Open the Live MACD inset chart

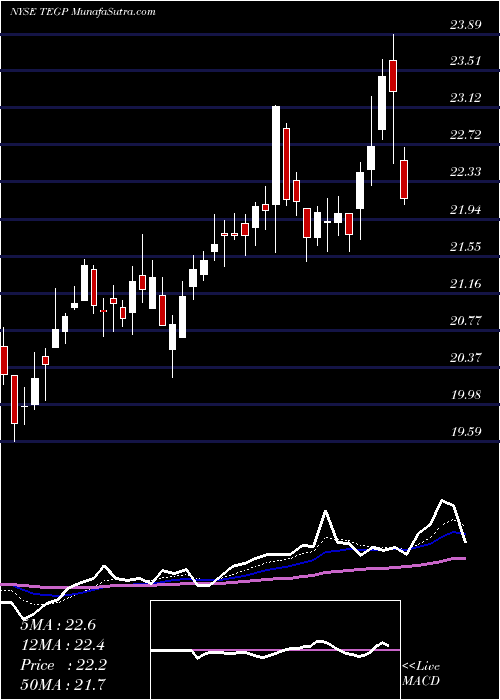275,650
